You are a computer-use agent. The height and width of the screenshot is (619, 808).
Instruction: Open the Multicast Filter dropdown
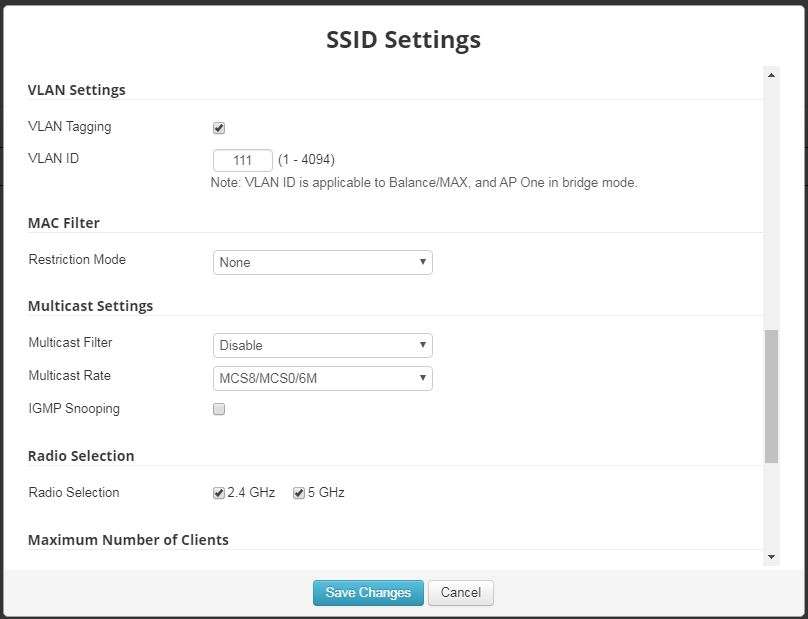coord(320,343)
